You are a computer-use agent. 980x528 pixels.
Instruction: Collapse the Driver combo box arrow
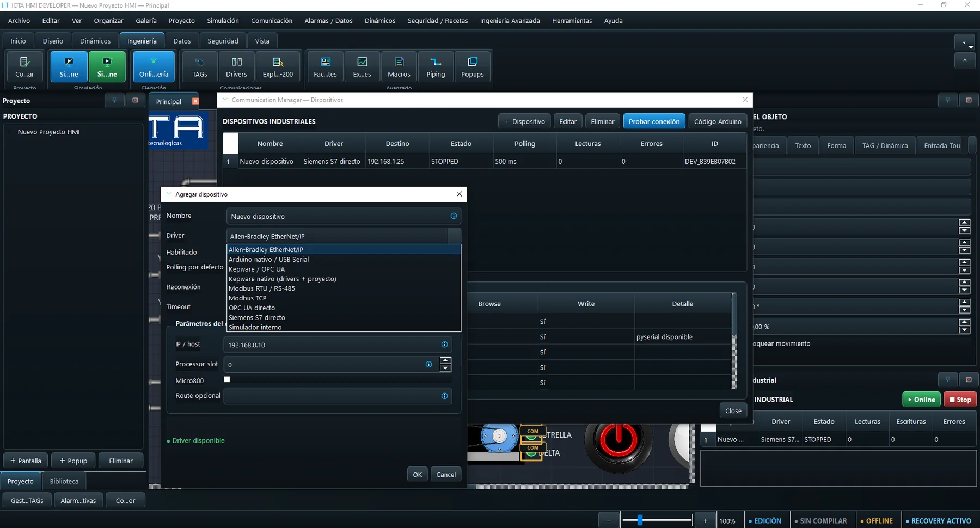click(454, 236)
